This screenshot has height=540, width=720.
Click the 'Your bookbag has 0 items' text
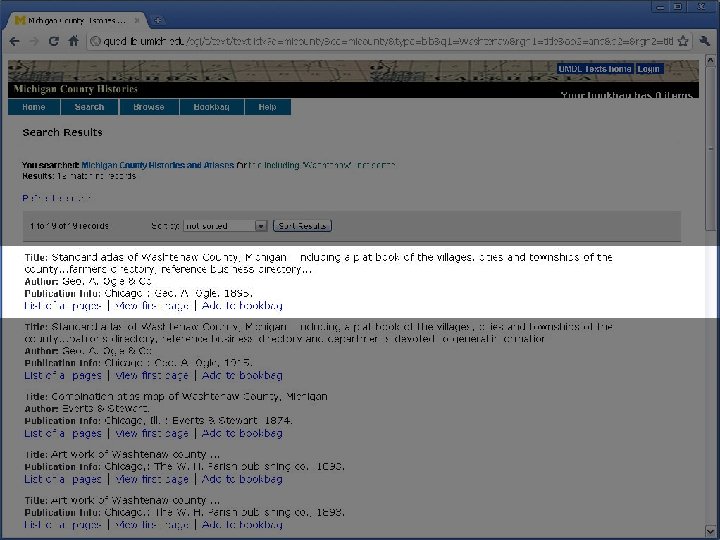pos(626,95)
